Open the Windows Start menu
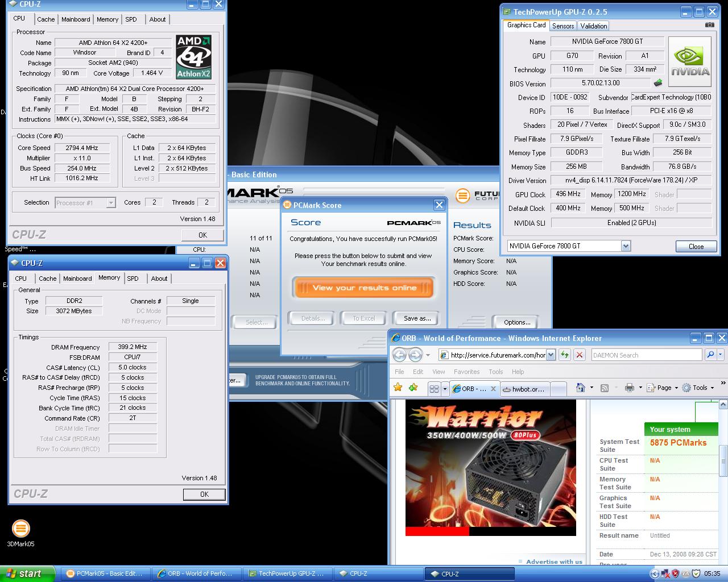The width and height of the screenshot is (728, 582). pos(27,573)
